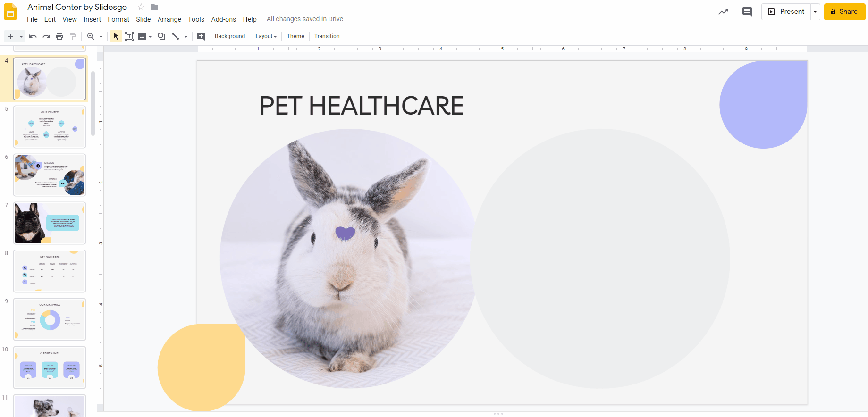Open the Slide menu

click(x=143, y=19)
